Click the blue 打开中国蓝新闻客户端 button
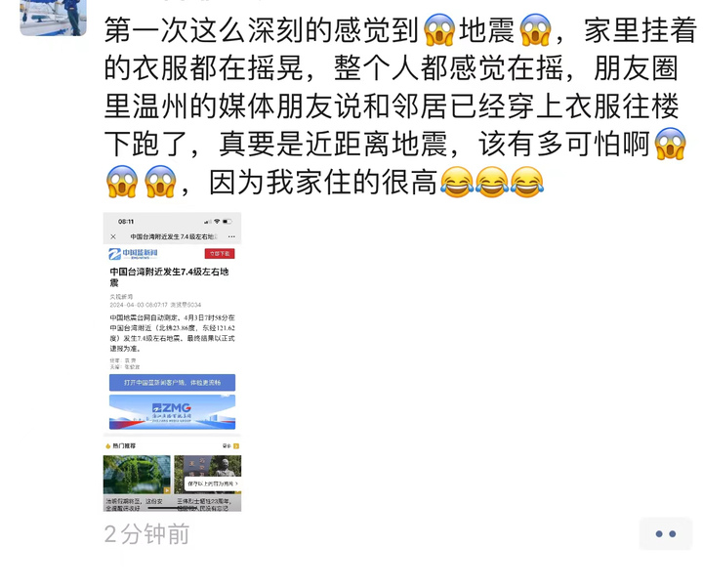 click(172, 383)
